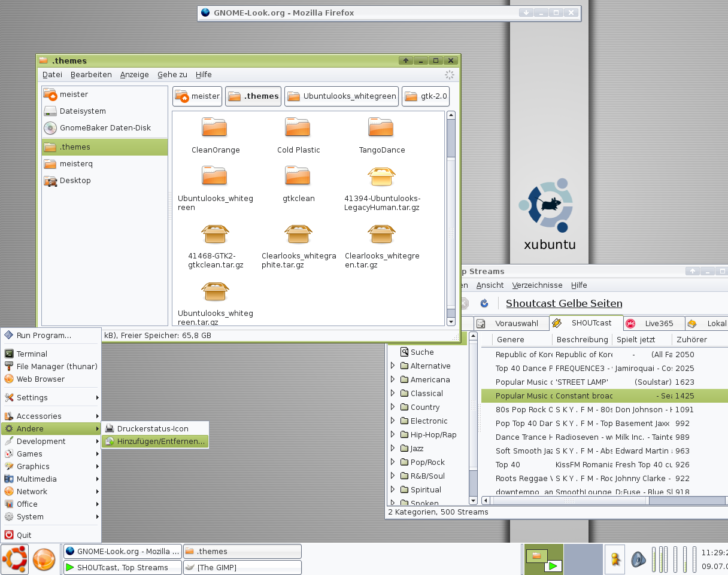Click the meister path bar button

[198, 96]
